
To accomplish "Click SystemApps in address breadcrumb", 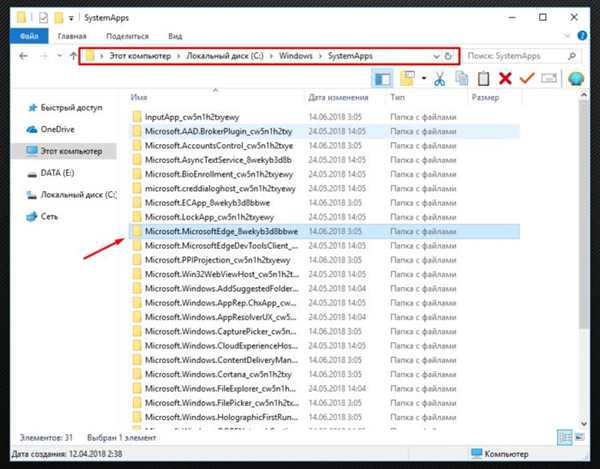I will tap(350, 56).
